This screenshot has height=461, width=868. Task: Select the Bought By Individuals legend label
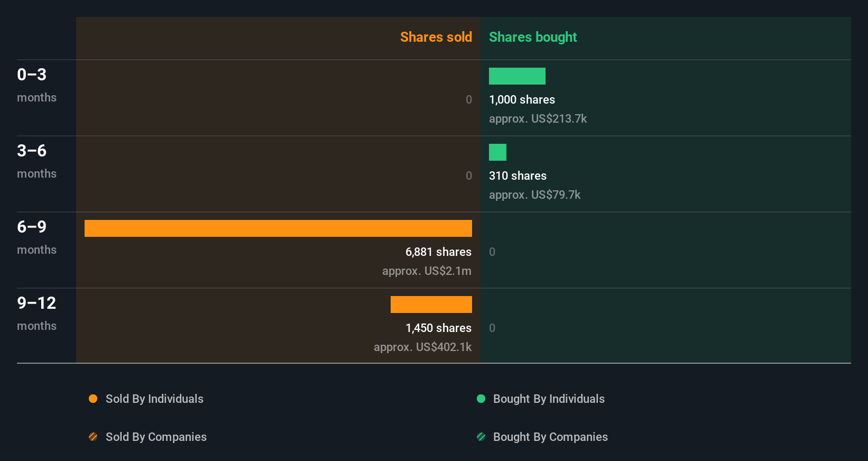coord(549,399)
